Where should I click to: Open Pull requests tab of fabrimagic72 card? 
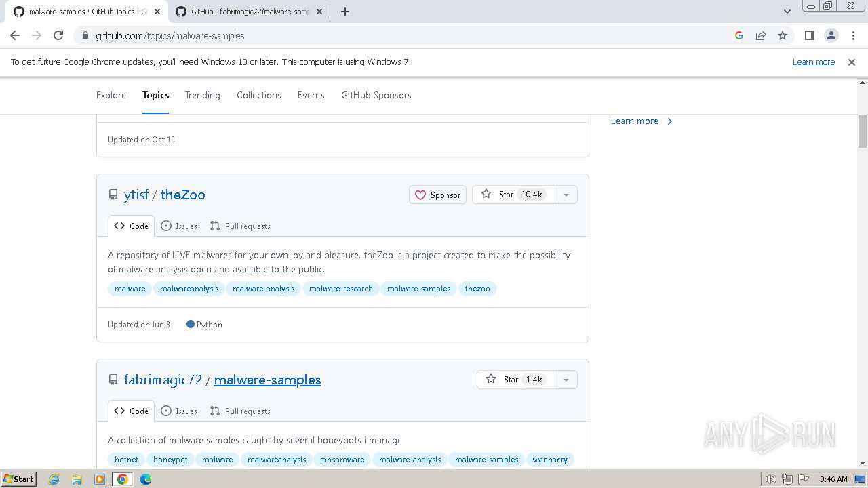coord(240,411)
